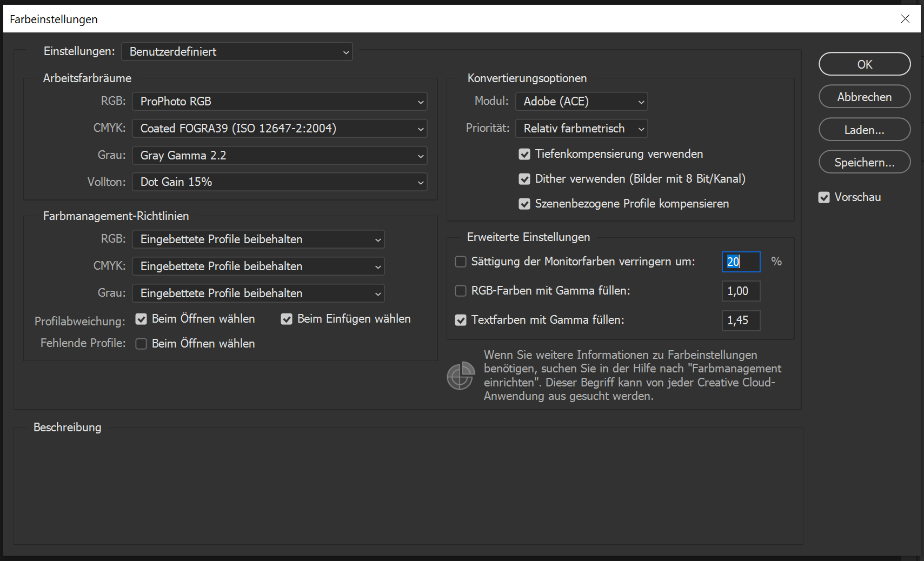
Task: Click the Beschreibung heading
Action: (68, 428)
